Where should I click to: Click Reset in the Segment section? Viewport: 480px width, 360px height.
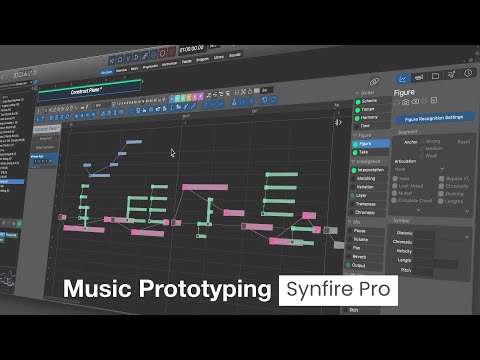tap(464, 142)
